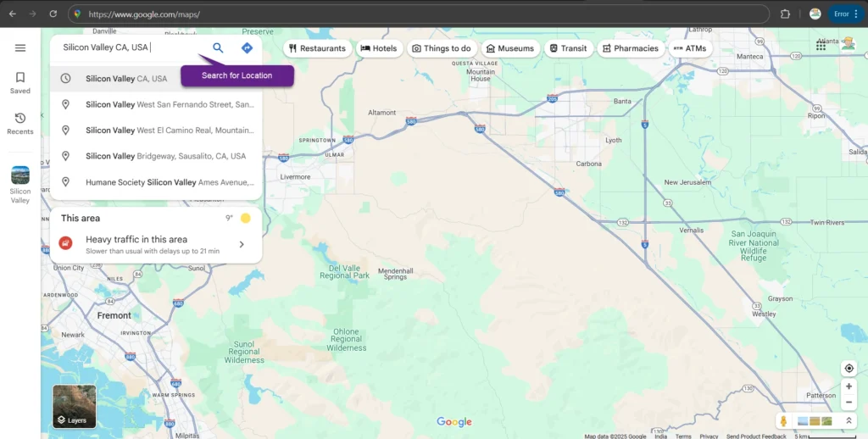Go back with browser back arrow
This screenshot has height=439, width=868.
(12, 14)
